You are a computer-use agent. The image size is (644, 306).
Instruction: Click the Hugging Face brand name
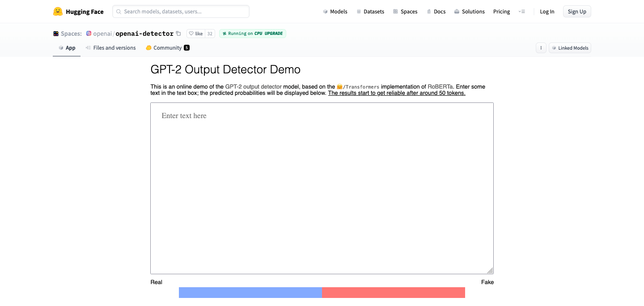point(85,12)
